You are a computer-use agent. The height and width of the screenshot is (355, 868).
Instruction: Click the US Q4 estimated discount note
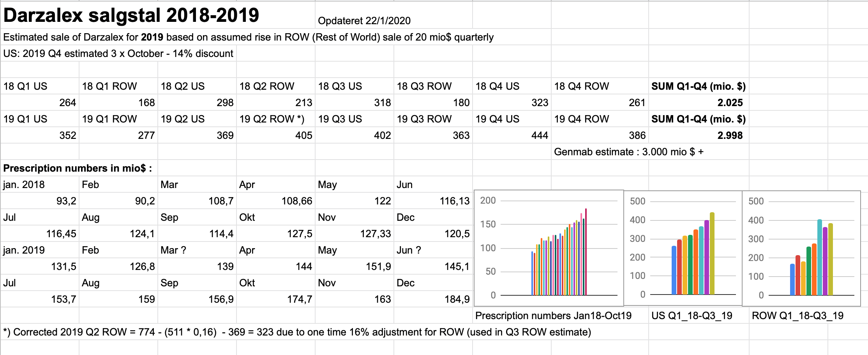118,53
